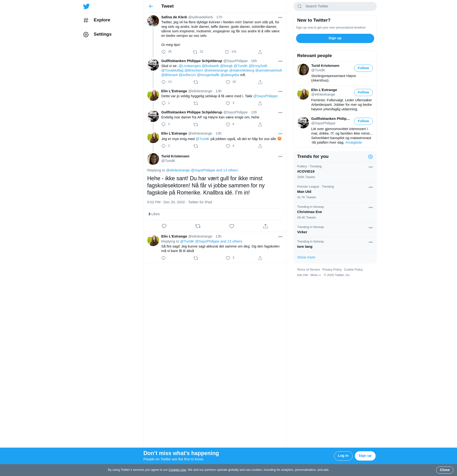This screenshot has width=457, height=476.
Task: Click the Twitter bird logo
Action: pos(86,6)
